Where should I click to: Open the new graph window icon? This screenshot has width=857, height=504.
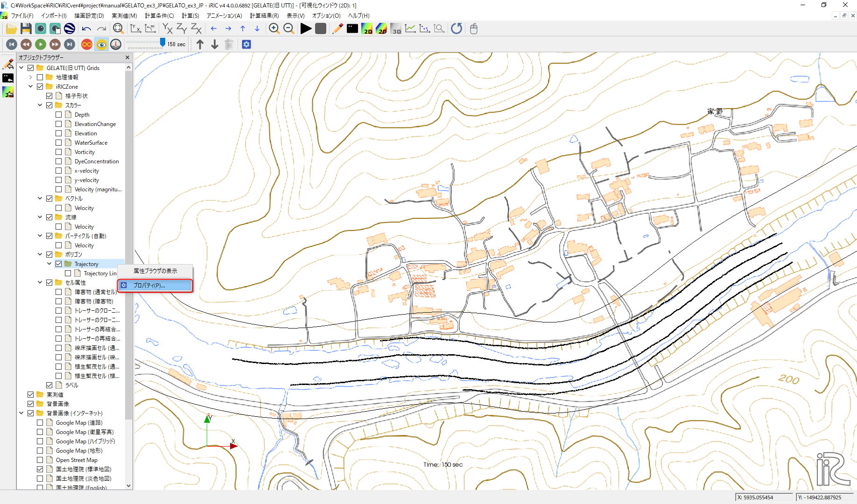[410, 29]
